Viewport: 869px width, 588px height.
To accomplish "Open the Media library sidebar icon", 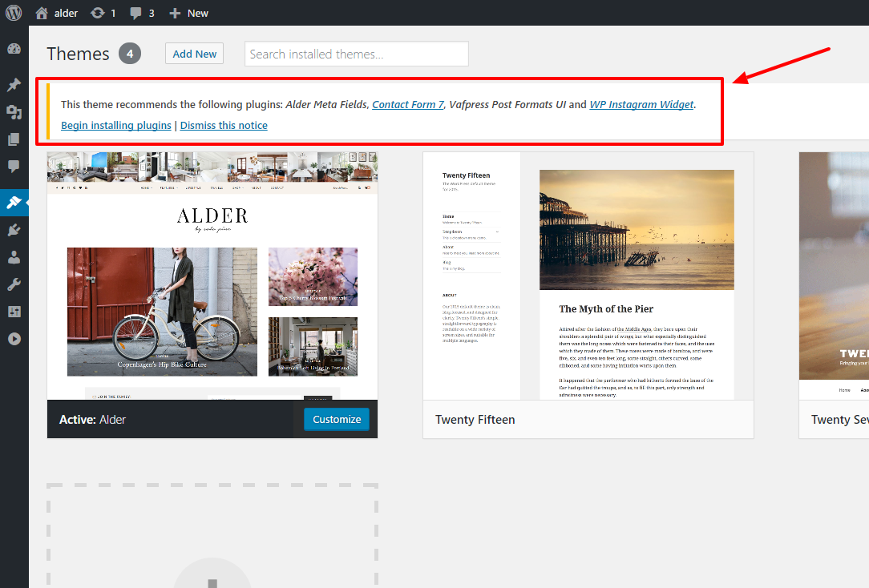I will 14,112.
